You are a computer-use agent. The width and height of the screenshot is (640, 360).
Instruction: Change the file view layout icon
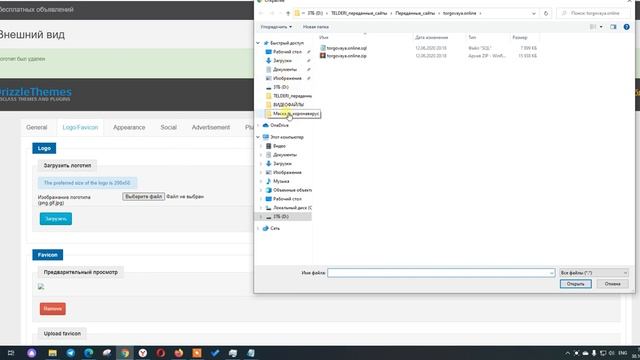point(593,27)
